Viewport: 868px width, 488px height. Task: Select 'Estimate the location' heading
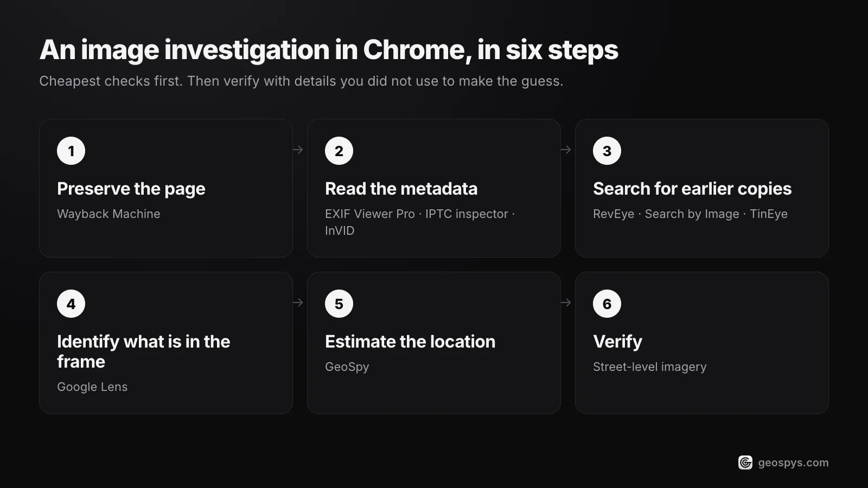pos(410,342)
